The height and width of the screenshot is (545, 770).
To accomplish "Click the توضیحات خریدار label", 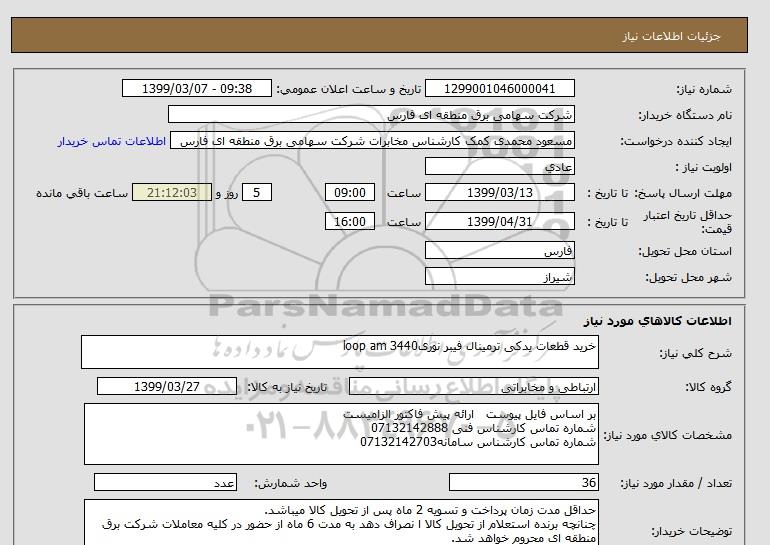I will click(x=691, y=531).
